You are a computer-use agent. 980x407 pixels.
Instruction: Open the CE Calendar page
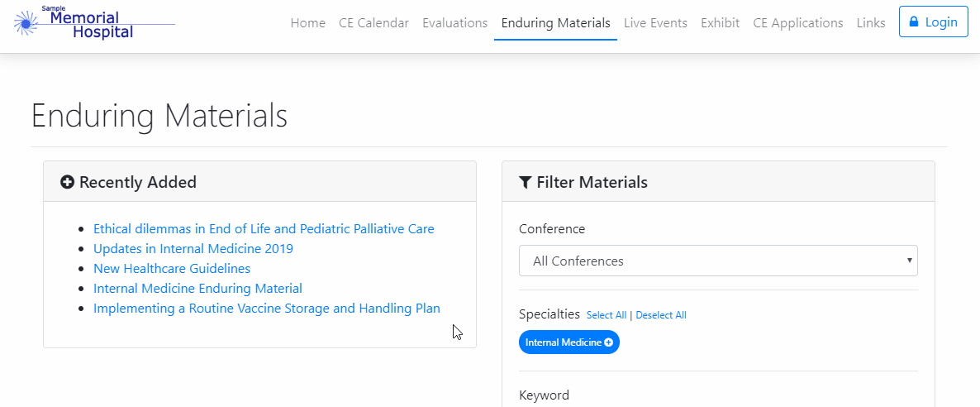coord(373,23)
